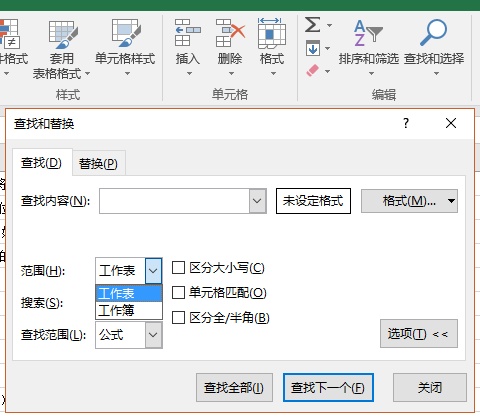This screenshot has height=417, width=480.
Task: Select 工作簿 in the range list
Action: pyautogui.click(x=129, y=310)
